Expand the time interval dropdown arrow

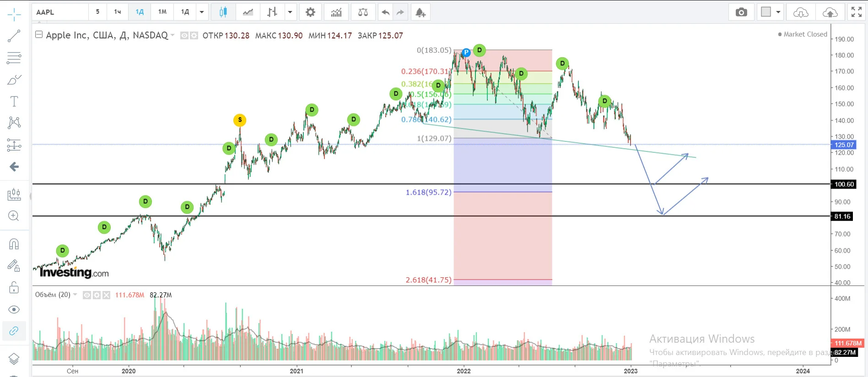pos(202,12)
